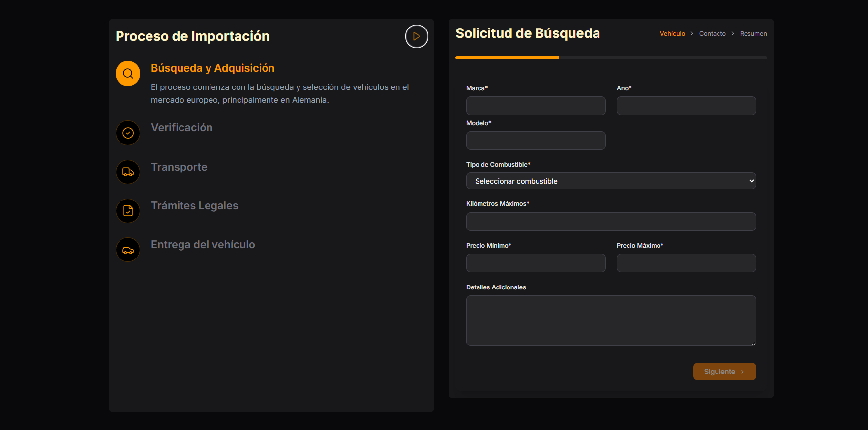This screenshot has height=430, width=868.
Task: Click the play button in Proceso de Importación
Action: 416,36
